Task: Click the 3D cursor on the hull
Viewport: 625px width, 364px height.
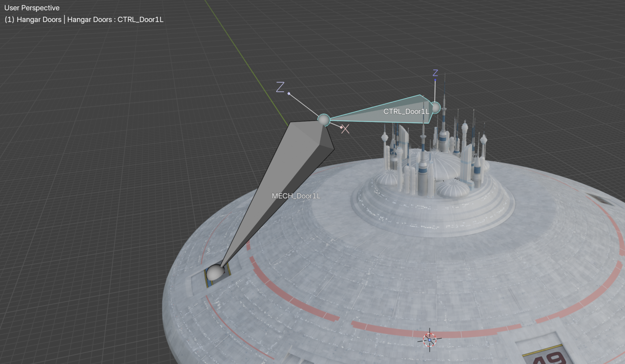Action: [430, 340]
